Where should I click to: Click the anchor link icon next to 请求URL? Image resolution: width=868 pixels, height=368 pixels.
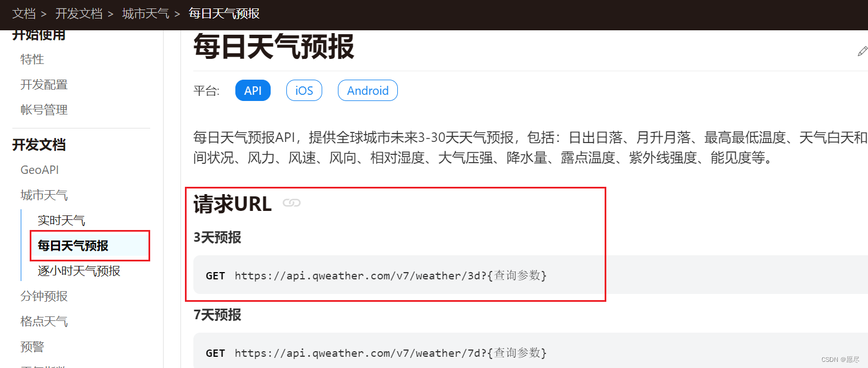click(x=291, y=203)
